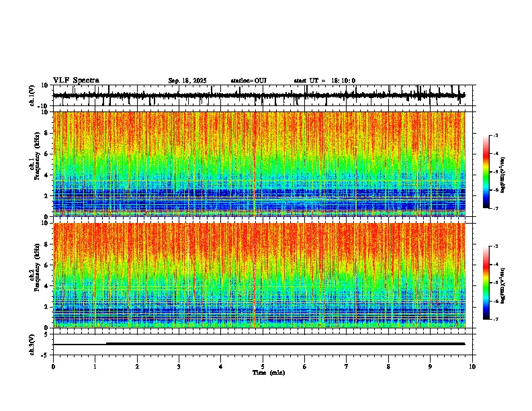Click the "7" tick on time axis
The image size is (532, 411).
click(347, 367)
